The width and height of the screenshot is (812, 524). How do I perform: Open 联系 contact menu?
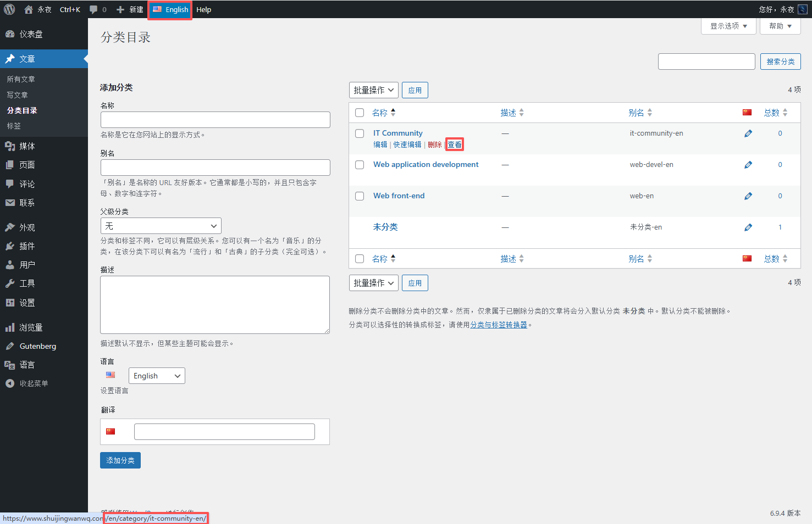(x=44, y=203)
